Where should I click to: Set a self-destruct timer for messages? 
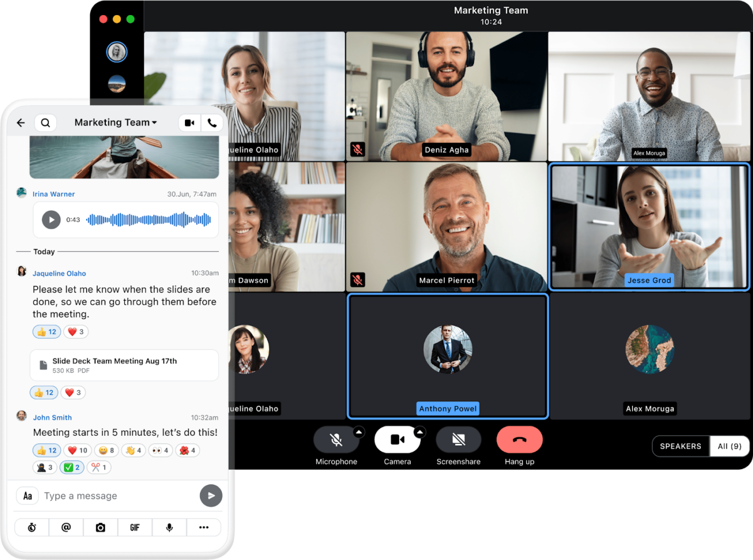(32, 527)
